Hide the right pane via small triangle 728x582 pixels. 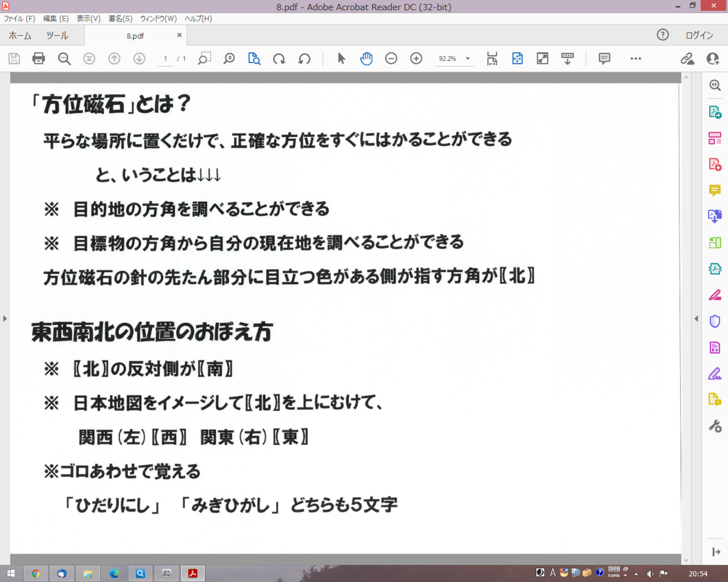(x=696, y=318)
